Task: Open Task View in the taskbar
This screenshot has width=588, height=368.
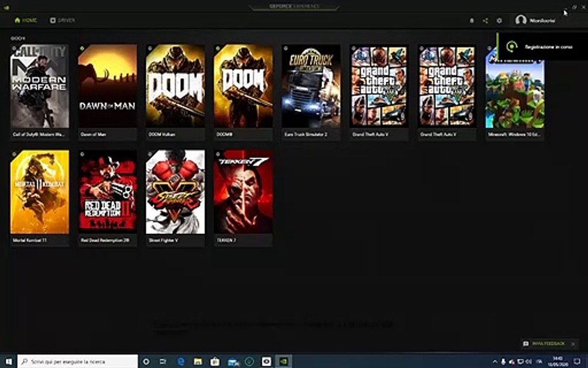Action: tap(163, 361)
